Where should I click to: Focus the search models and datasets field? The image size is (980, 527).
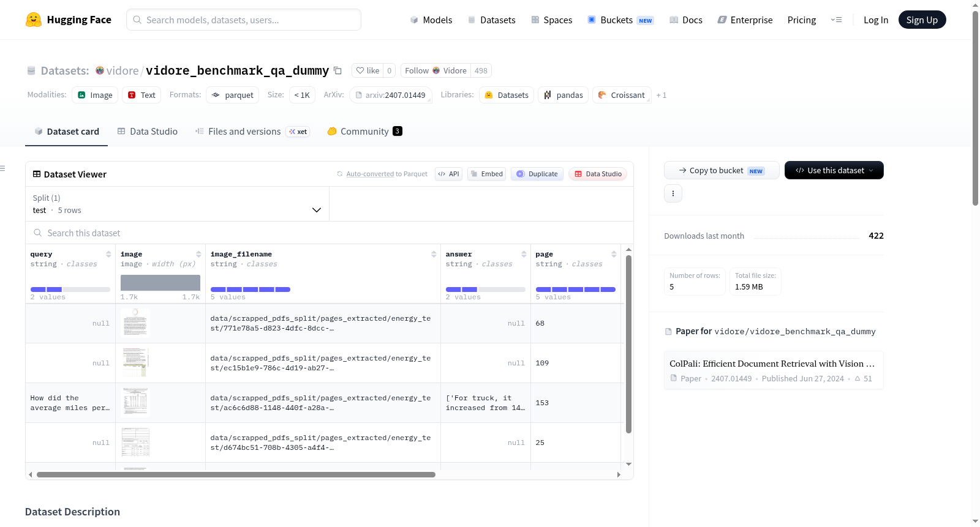click(244, 20)
